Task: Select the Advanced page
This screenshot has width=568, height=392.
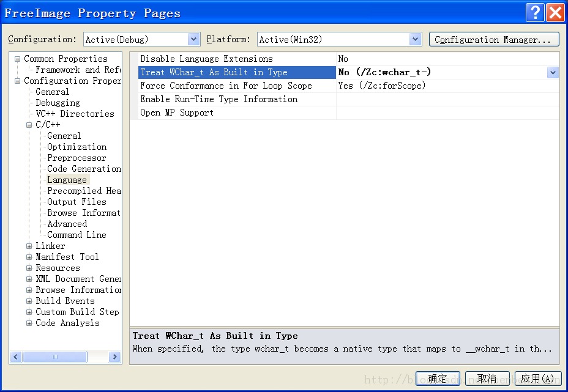Action: tap(67, 224)
